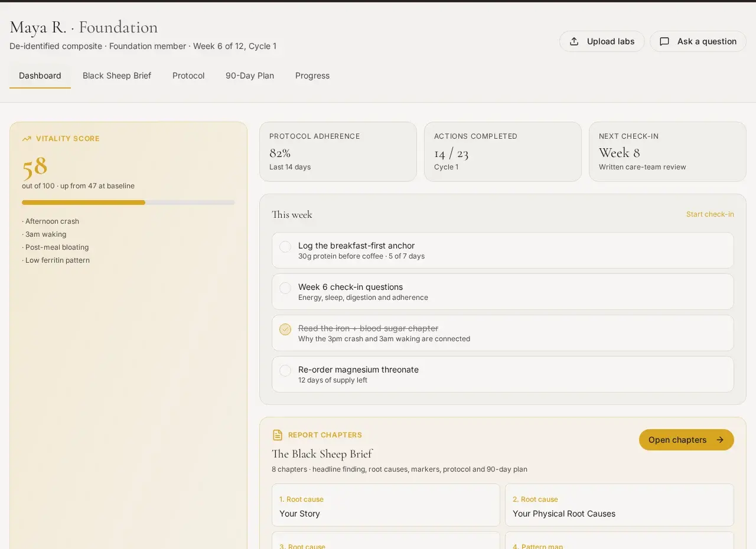
Task: Go to the Protocol tab
Action: point(188,76)
